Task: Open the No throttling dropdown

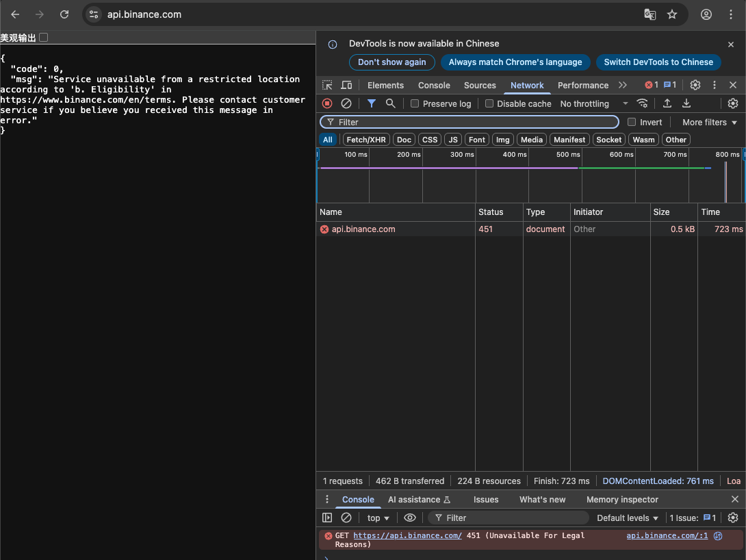Action: click(593, 104)
